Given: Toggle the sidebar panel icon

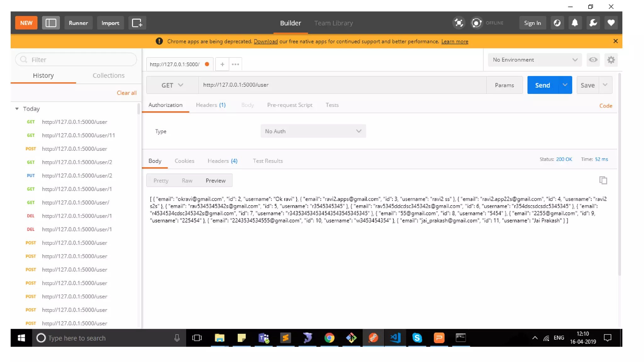Looking at the screenshot, I should (51, 23).
